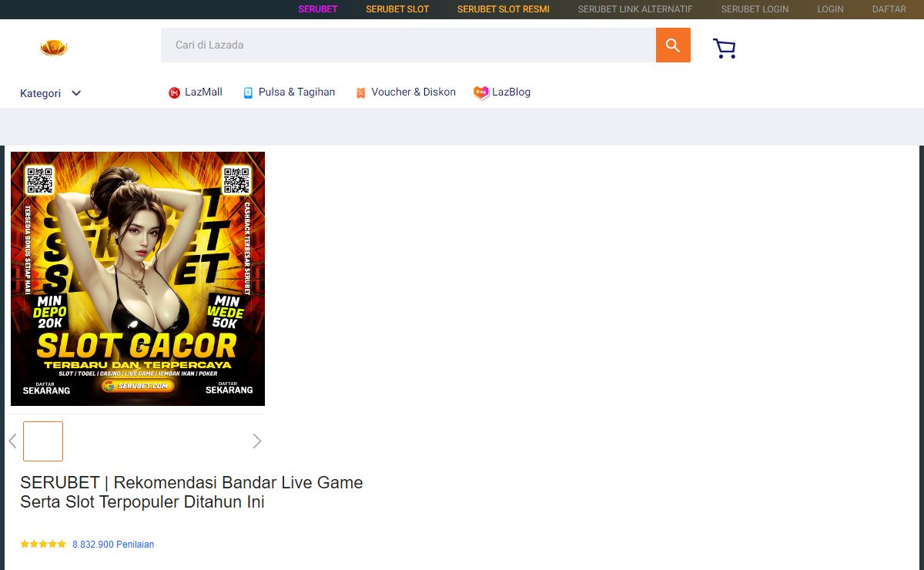Image resolution: width=924 pixels, height=570 pixels.
Task: Open the SERUBET SLOT RESMI link
Action: click(504, 9)
